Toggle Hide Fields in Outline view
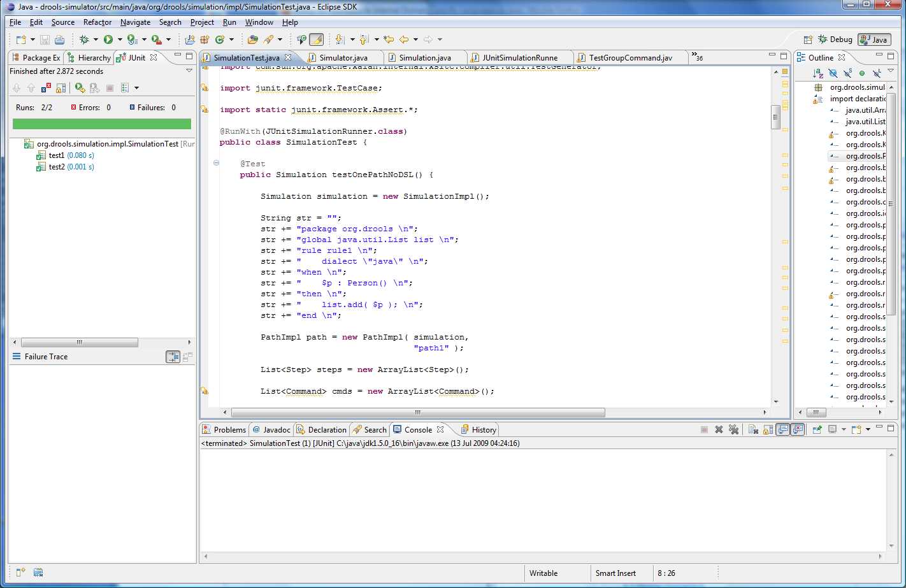The width and height of the screenshot is (906, 588). (833, 73)
